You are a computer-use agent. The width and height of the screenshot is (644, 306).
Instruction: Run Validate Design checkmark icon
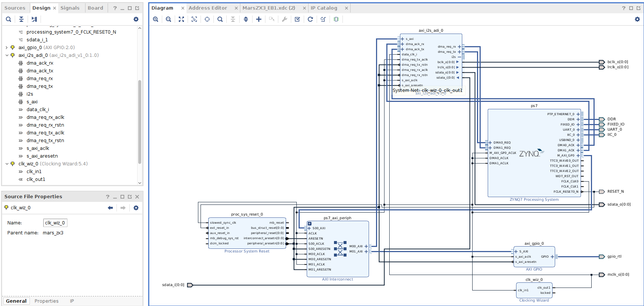click(x=297, y=19)
